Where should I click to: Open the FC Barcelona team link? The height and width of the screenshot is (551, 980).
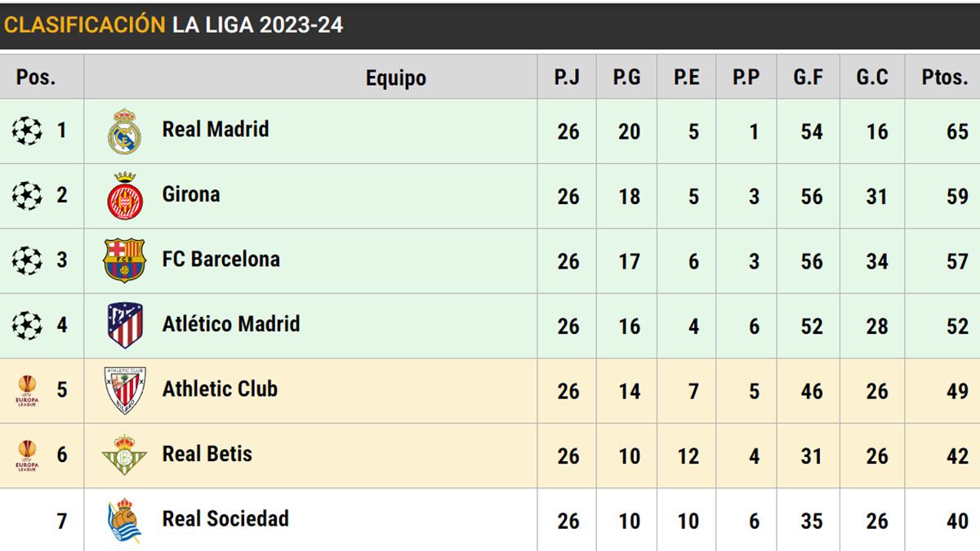[220, 260]
